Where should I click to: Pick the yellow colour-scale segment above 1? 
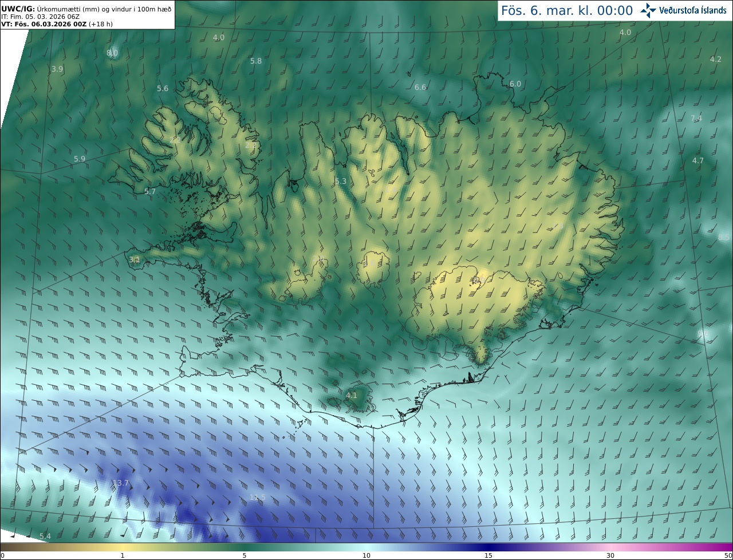[123, 547]
